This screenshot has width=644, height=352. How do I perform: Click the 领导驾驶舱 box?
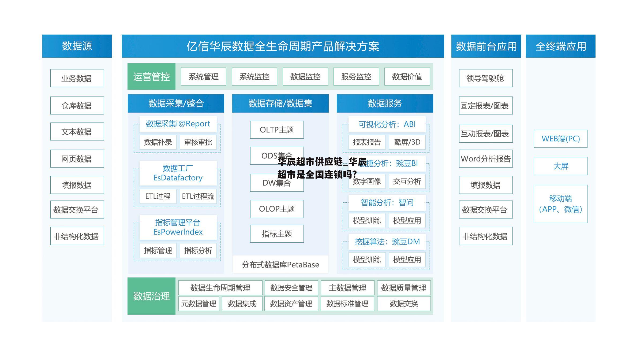pyautogui.click(x=486, y=78)
